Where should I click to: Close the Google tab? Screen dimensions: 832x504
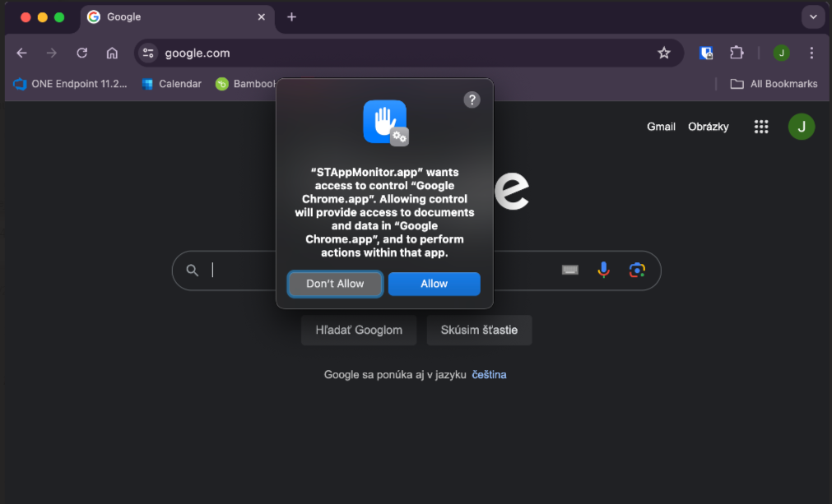pyautogui.click(x=261, y=17)
